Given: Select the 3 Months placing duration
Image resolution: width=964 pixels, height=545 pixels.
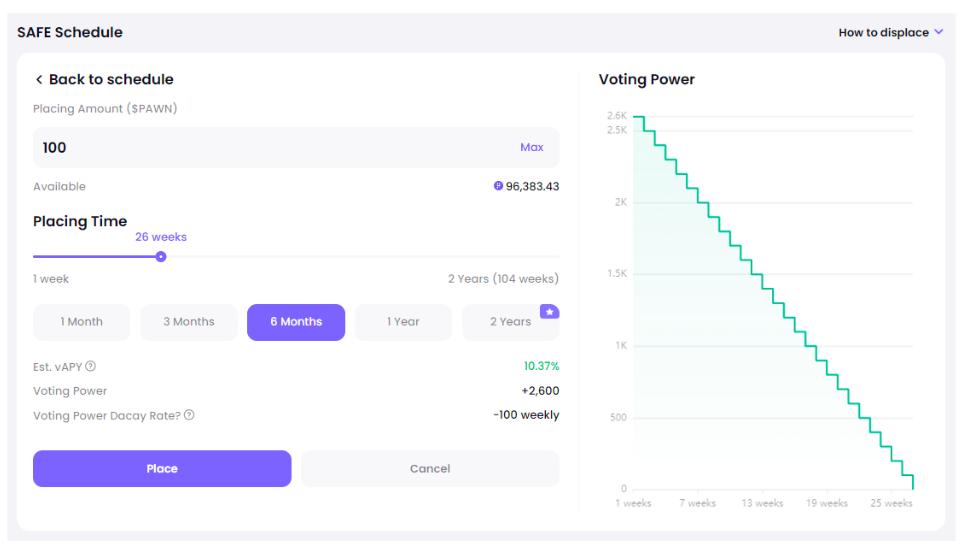Looking at the screenshot, I should pyautogui.click(x=189, y=322).
